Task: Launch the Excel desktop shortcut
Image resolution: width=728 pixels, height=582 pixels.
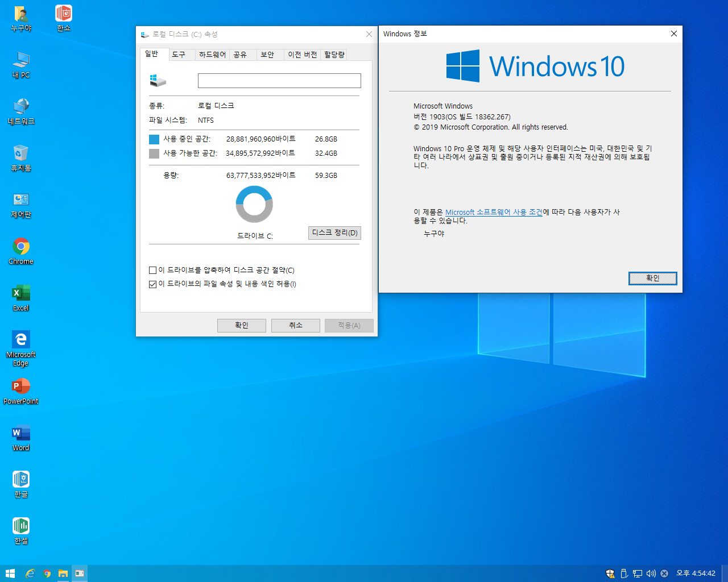Action: pos(21,298)
